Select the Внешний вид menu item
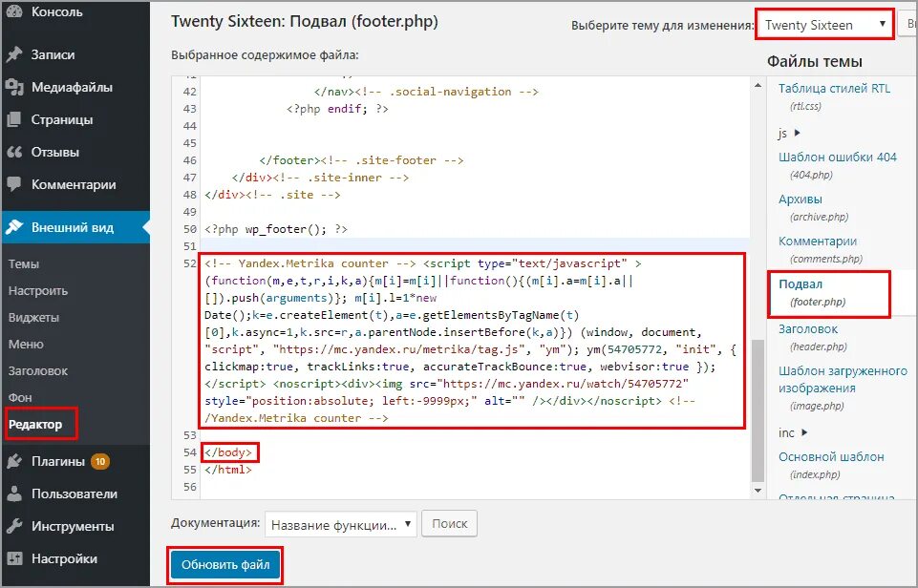This screenshot has height=588, width=918. click(75, 227)
